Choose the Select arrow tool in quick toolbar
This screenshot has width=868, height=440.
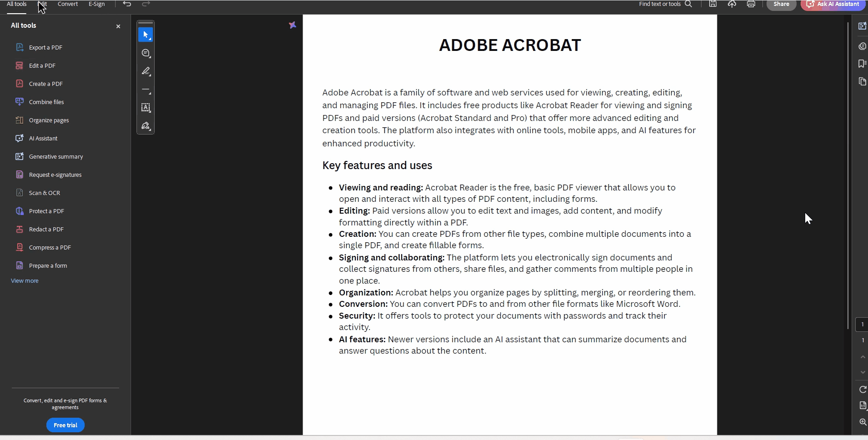coord(146,35)
